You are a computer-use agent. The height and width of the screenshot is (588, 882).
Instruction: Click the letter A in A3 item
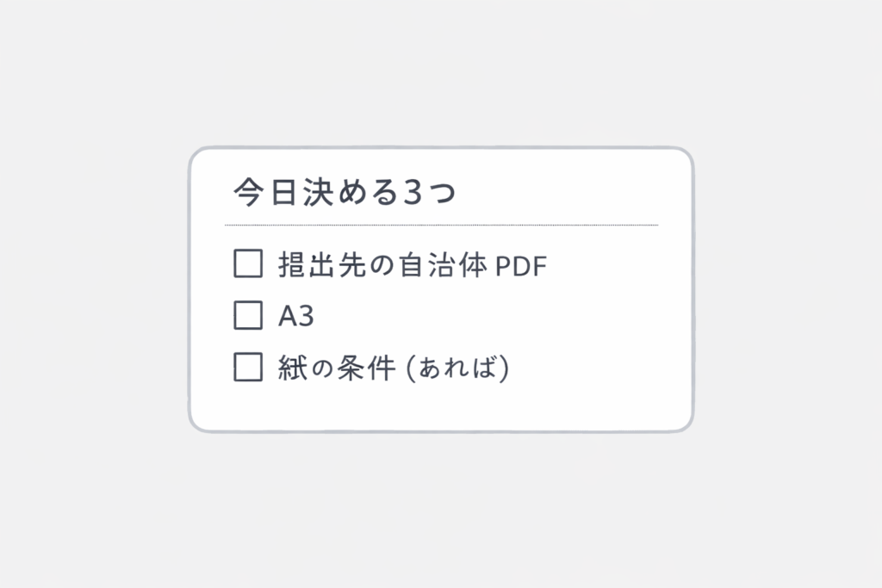(287, 317)
